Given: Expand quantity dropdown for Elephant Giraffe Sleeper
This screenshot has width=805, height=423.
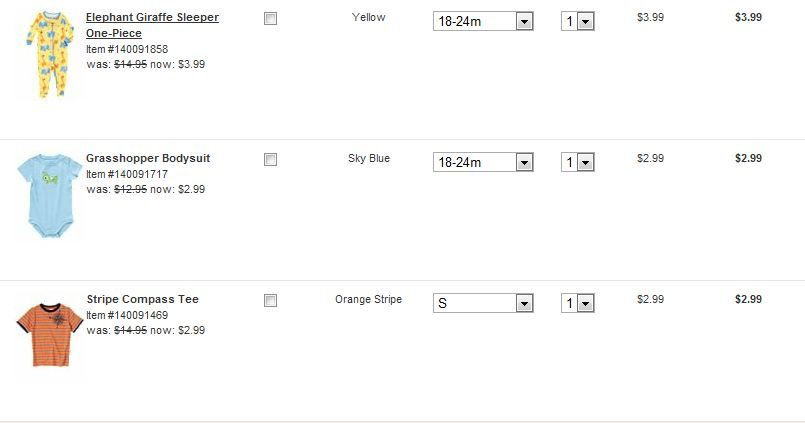Looking at the screenshot, I should point(578,21).
